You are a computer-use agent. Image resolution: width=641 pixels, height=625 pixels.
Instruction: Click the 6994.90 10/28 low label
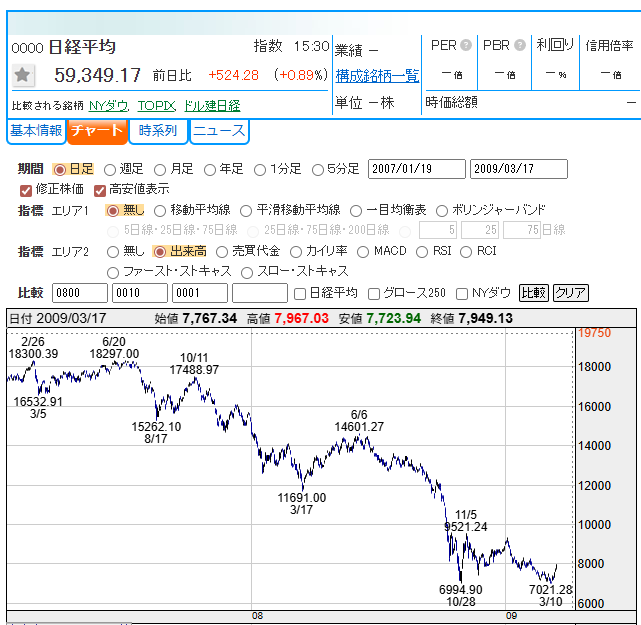tap(461, 596)
